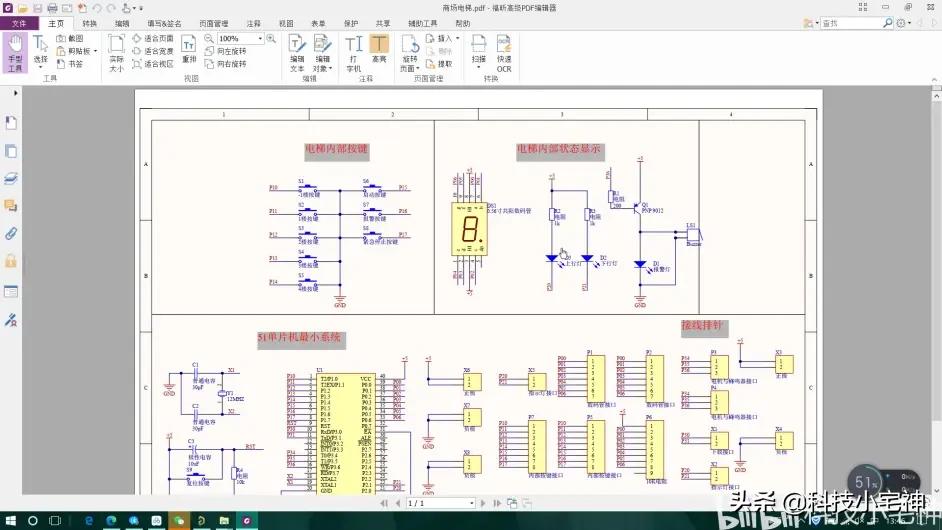The height and width of the screenshot is (530, 942).
Task: Click the zoom out magnifier
Action: [208, 38]
